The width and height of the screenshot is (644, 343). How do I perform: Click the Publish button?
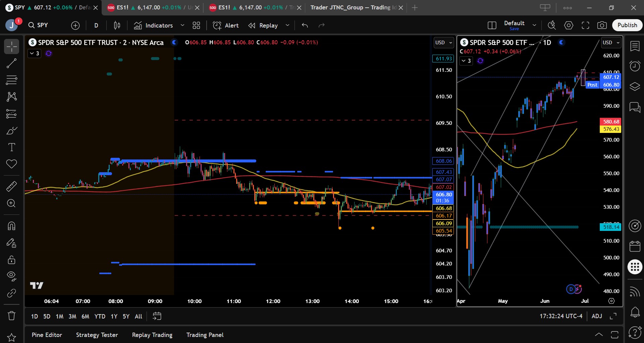tap(627, 25)
